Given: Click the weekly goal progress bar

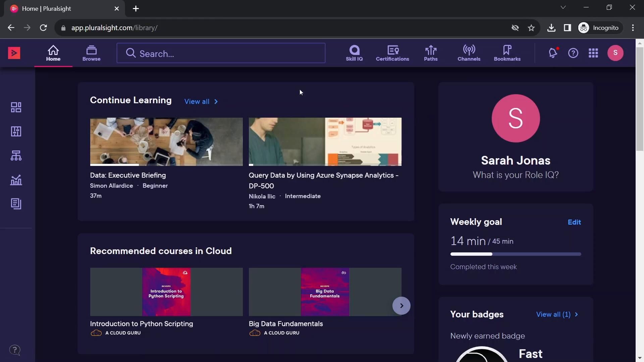Looking at the screenshot, I should [516, 254].
